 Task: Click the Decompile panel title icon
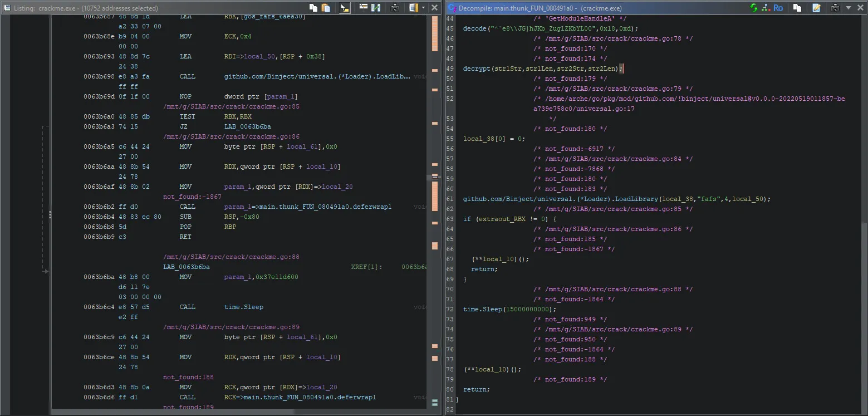pos(452,8)
